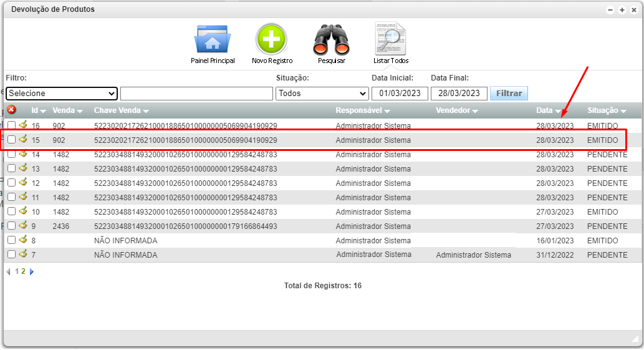Click the edit icon for record 16
The height and width of the screenshot is (350, 644).
coord(23,125)
